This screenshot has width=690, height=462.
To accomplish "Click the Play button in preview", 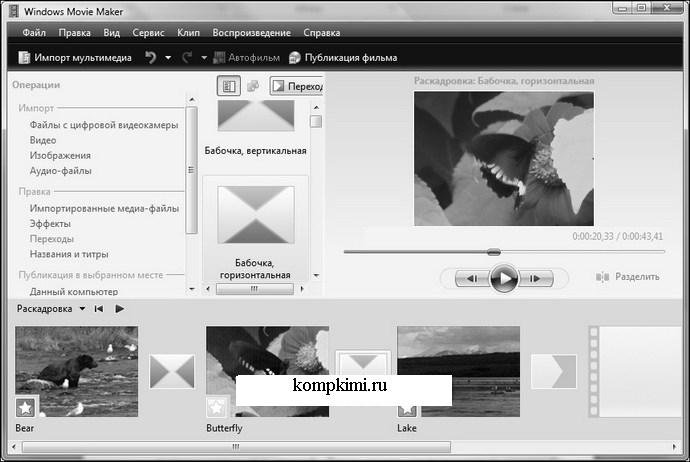I will [x=504, y=278].
